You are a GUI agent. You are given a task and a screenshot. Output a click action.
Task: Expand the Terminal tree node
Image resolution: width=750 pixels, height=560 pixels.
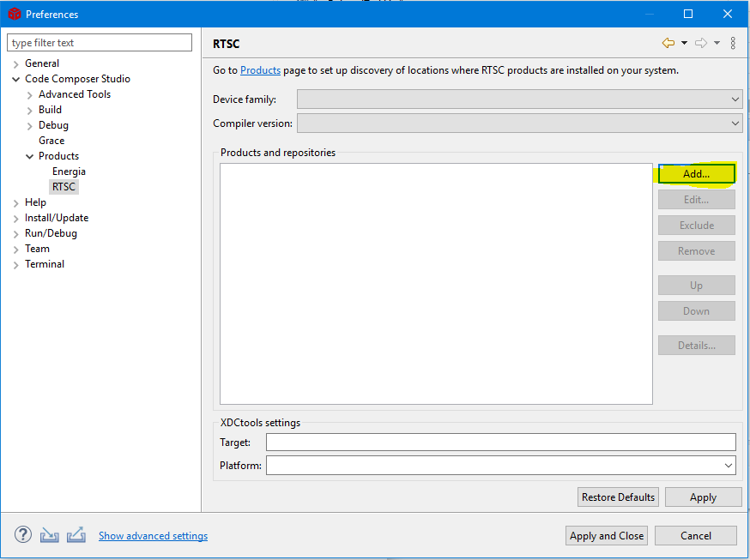pyautogui.click(x=16, y=265)
